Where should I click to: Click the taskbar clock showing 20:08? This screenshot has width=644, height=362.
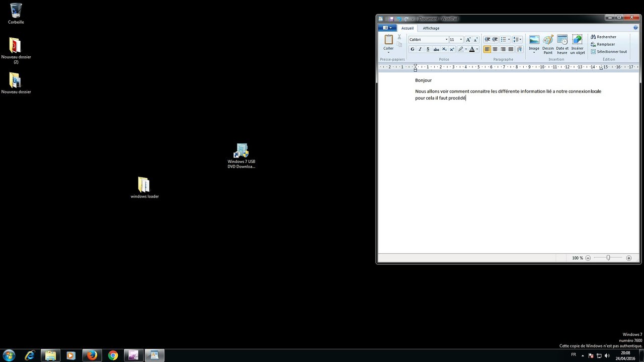(625, 355)
